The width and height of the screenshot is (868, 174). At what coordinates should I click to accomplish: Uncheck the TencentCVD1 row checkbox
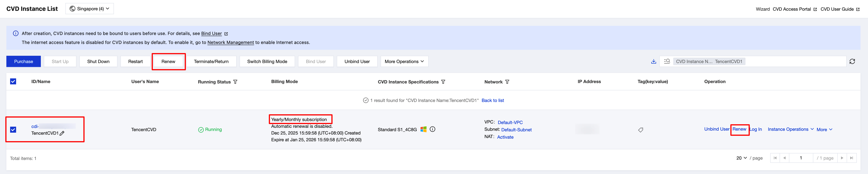point(13,130)
